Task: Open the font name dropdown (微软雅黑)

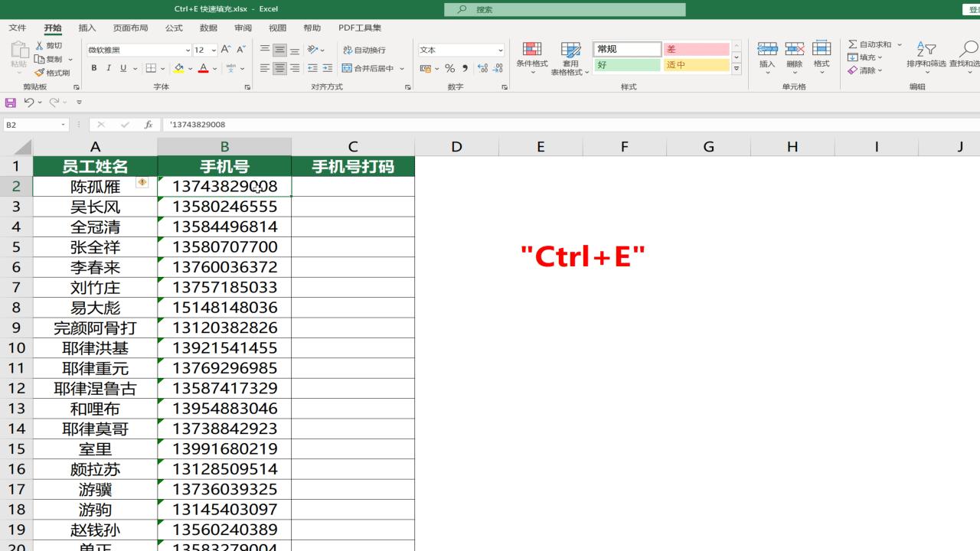Action: pos(188,51)
